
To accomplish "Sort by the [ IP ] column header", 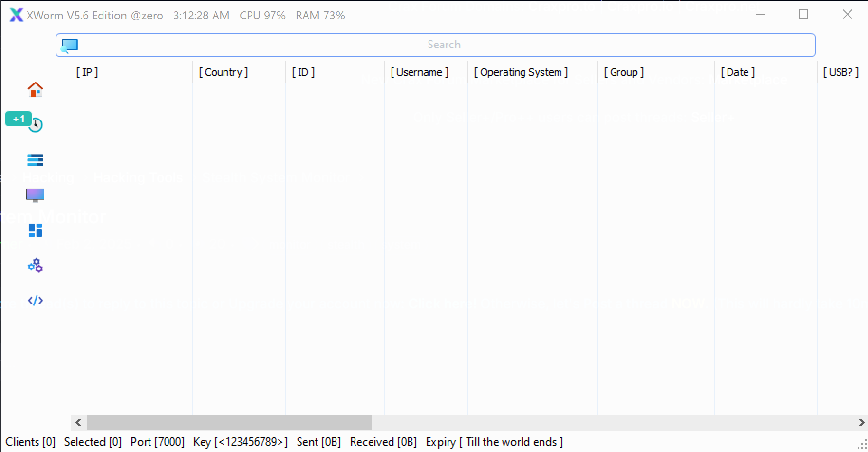I will [x=87, y=72].
